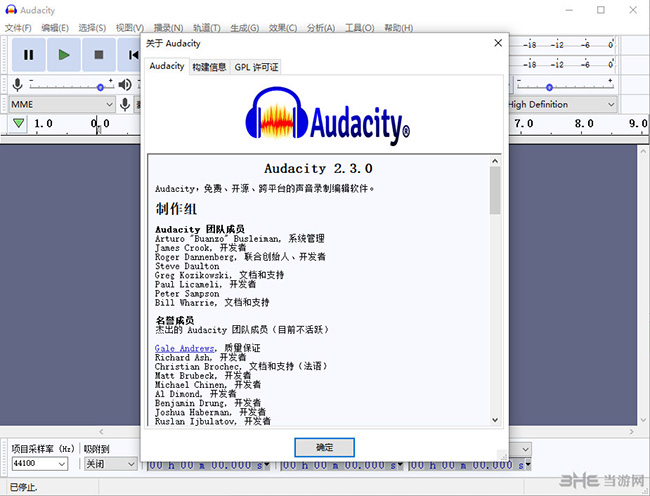Switch to the Audacity tab in dialog
Viewport: 650px width, 496px height.
point(167,66)
